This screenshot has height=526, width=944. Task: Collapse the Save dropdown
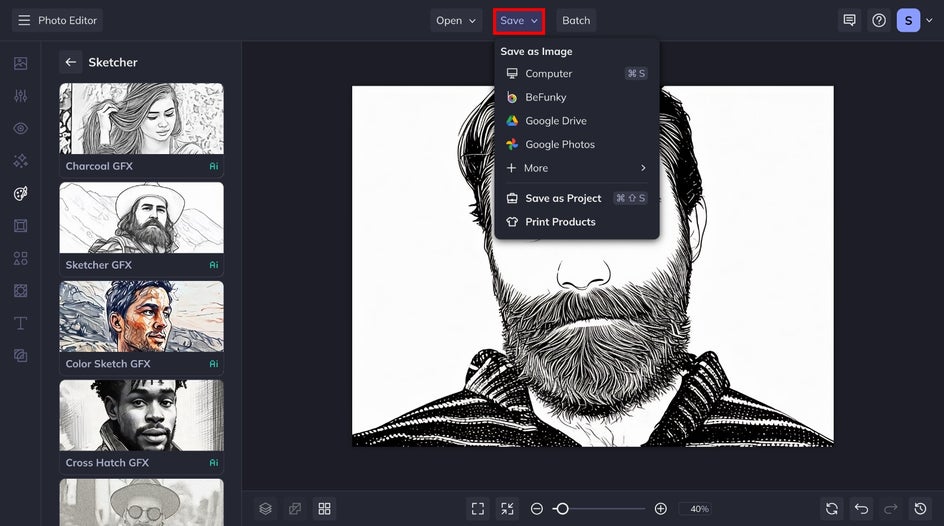pos(519,21)
